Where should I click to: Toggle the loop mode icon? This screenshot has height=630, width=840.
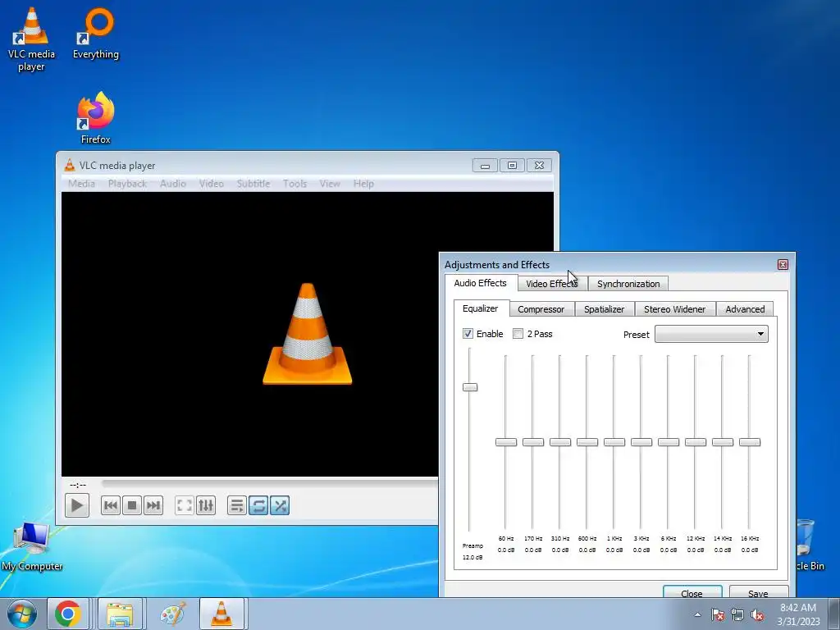(x=258, y=505)
